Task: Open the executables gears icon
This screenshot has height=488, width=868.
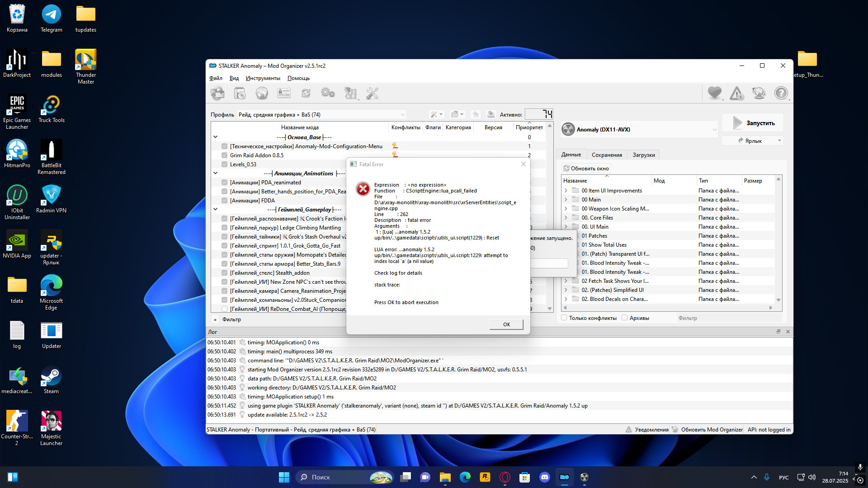Action: 328,94
